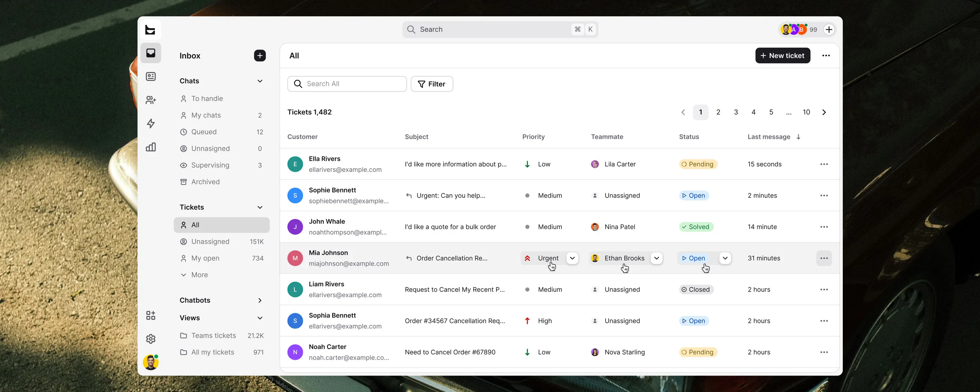Open row options for John Whale ticket
980x392 pixels.
[824, 227]
